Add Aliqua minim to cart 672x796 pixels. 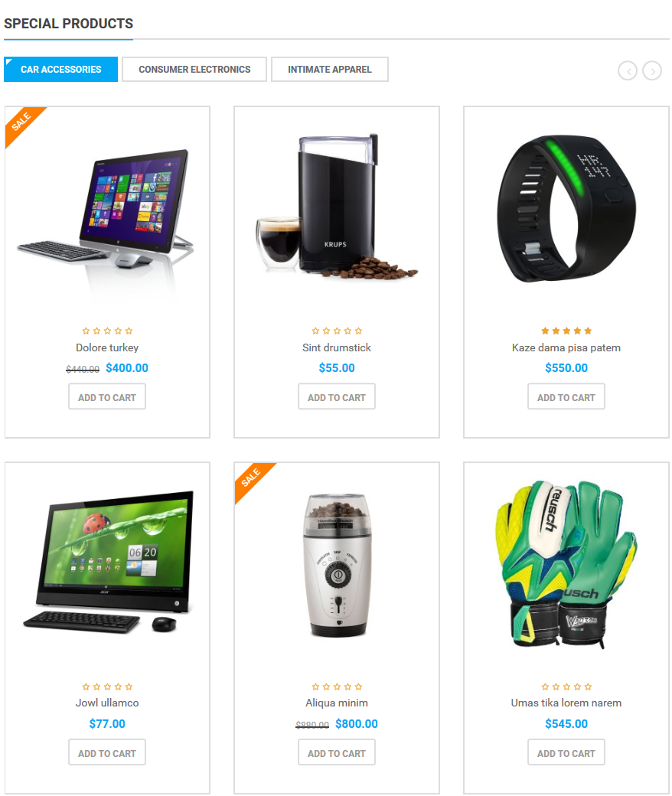(x=337, y=752)
